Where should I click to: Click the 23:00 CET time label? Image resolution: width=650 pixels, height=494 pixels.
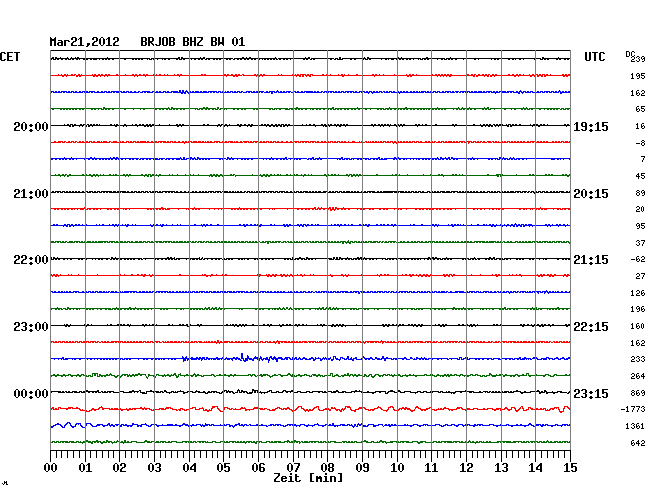(x=31, y=327)
